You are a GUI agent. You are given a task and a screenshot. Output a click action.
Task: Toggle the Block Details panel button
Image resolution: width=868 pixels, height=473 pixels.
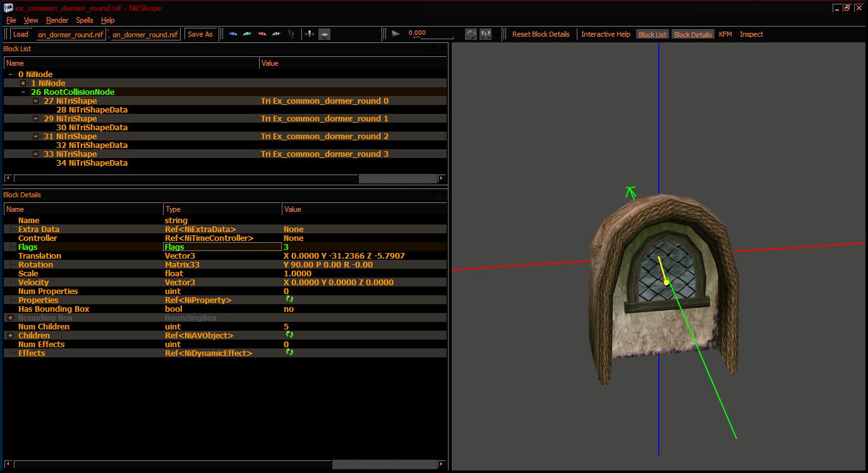[693, 34]
